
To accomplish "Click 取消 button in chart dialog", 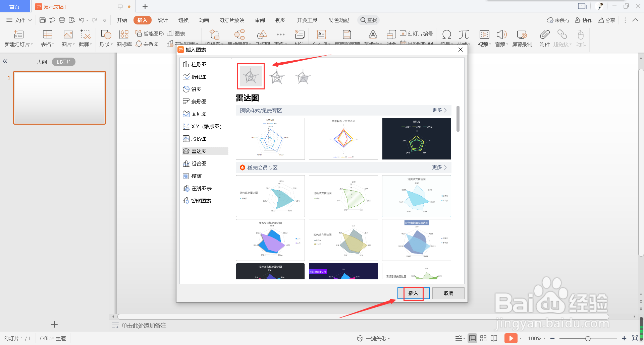I will click(x=448, y=293).
